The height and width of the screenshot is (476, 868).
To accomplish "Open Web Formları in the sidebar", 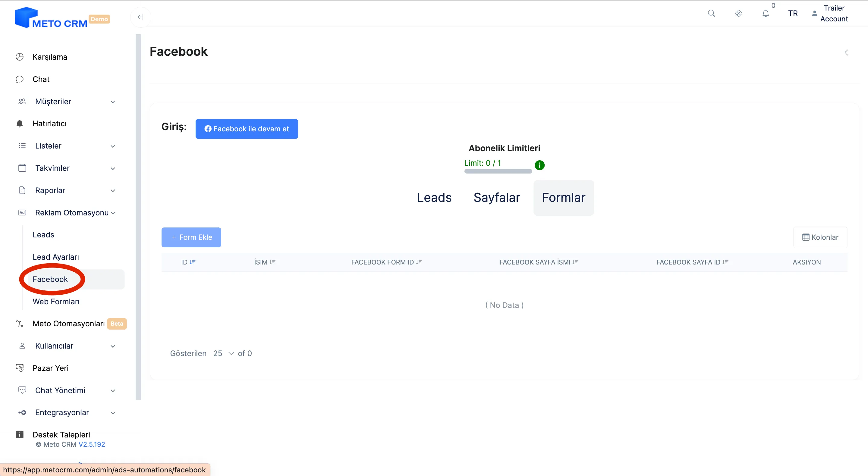I will tap(56, 302).
